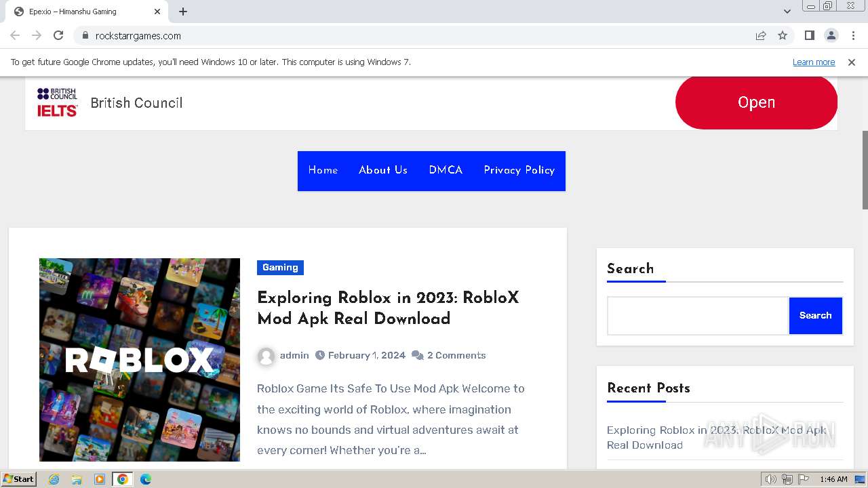Click into the sidebar search field
The width and height of the screenshot is (868, 488).
(x=698, y=316)
